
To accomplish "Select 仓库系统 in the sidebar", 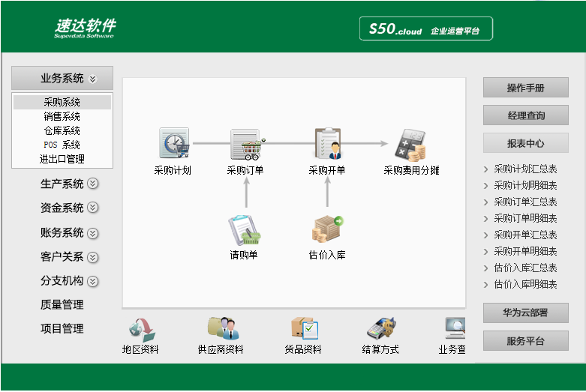I will (x=62, y=130).
